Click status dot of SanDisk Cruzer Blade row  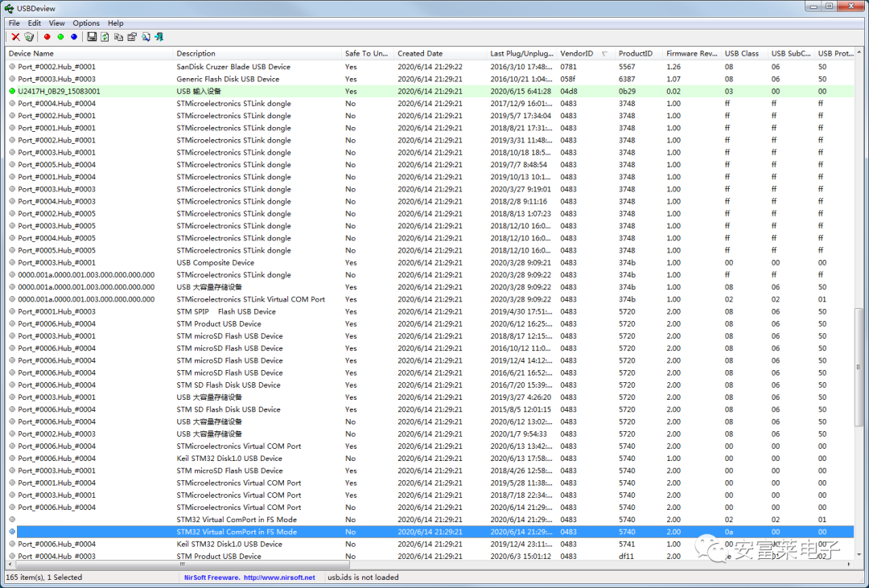[12, 67]
